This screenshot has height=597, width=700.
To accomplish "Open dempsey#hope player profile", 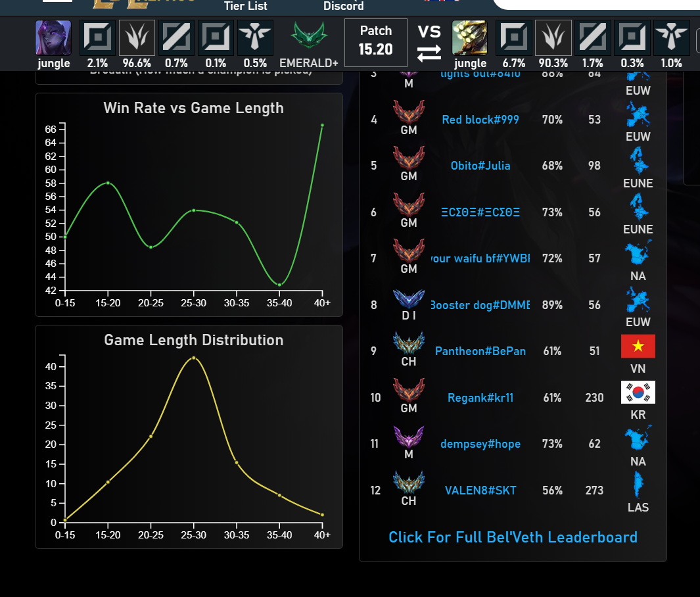I will coord(480,444).
